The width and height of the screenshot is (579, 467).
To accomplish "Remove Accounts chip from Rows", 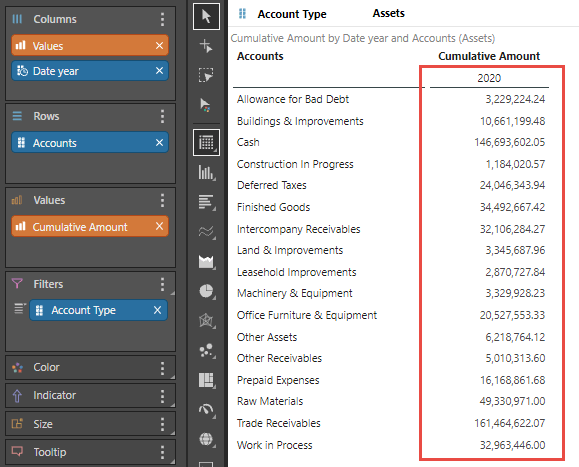I will click(x=159, y=142).
